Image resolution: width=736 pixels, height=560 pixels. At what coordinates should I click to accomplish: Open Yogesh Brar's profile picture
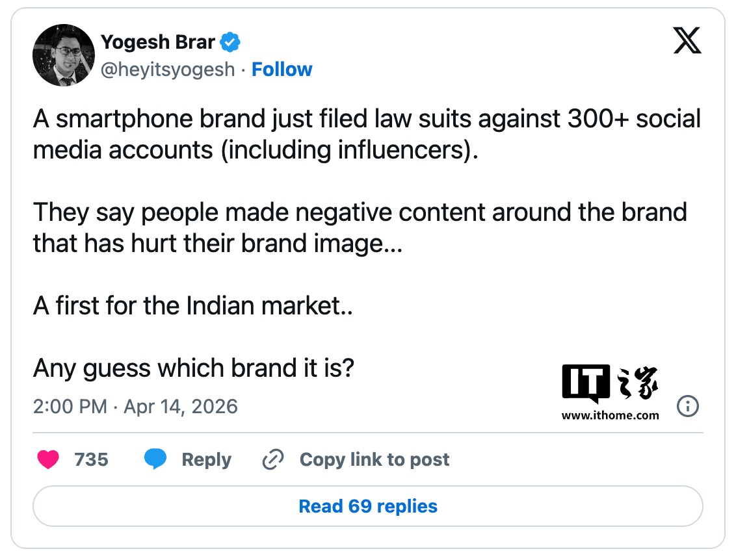[63, 56]
